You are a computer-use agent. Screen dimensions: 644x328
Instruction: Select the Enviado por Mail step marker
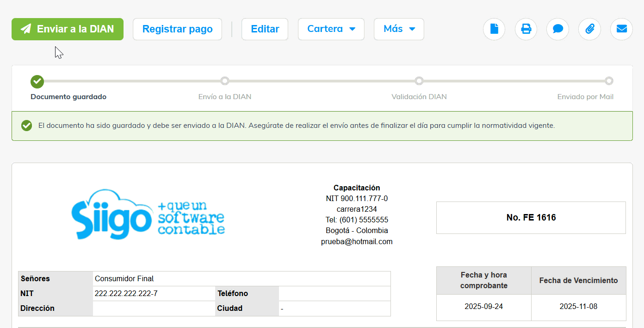click(x=609, y=81)
